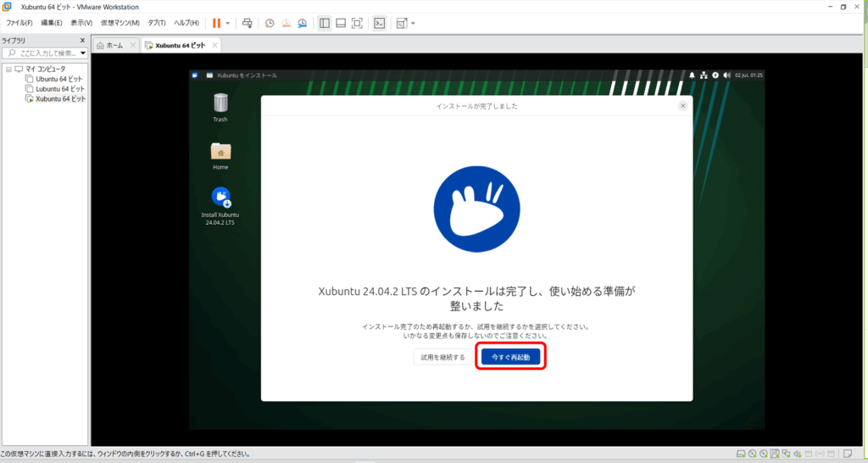Viewport: 868px width, 463px height.
Task: Click the notification bell in Xubuntu panel
Action: coord(692,75)
